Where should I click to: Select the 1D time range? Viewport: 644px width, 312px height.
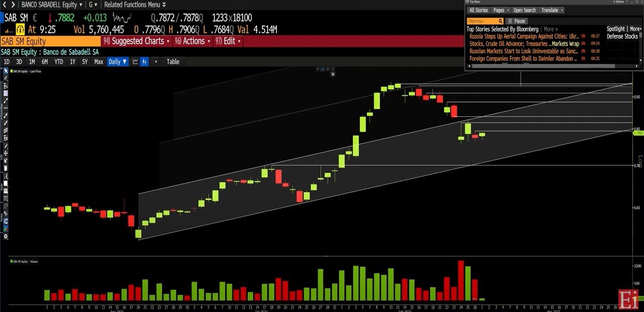point(7,62)
